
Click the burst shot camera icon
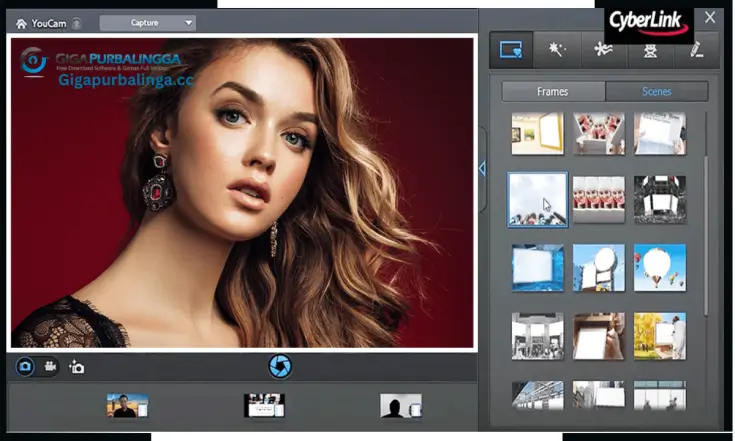click(77, 366)
